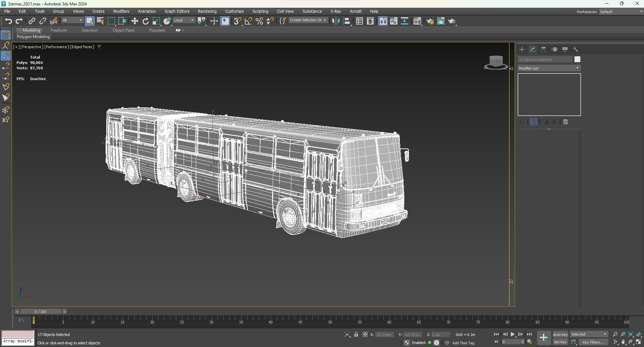The width and height of the screenshot is (644, 347).
Task: Click the Render Production teapot icon
Action: tap(452, 21)
